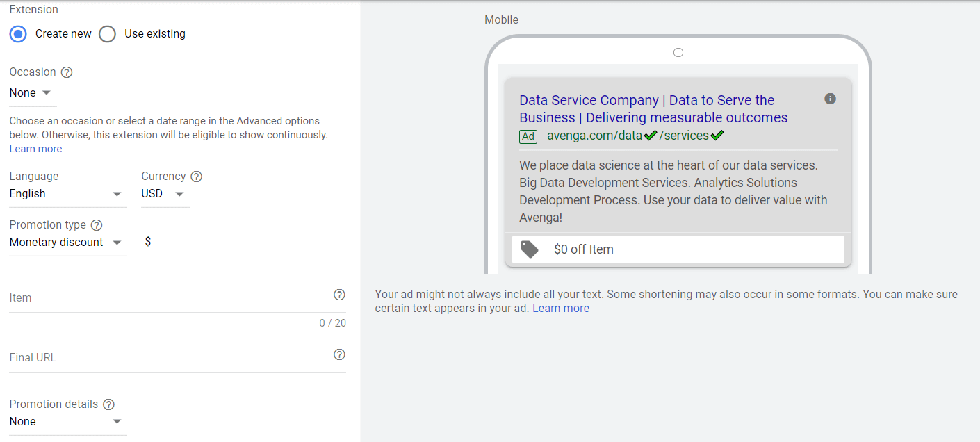This screenshot has width=980, height=442.
Task: Click the dollar amount input field
Action: pyautogui.click(x=218, y=242)
